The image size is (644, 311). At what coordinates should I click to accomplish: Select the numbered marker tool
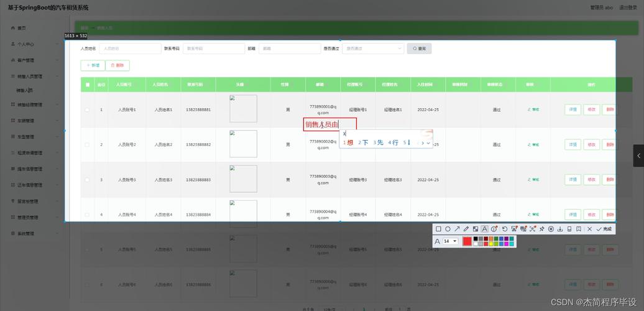494,229
